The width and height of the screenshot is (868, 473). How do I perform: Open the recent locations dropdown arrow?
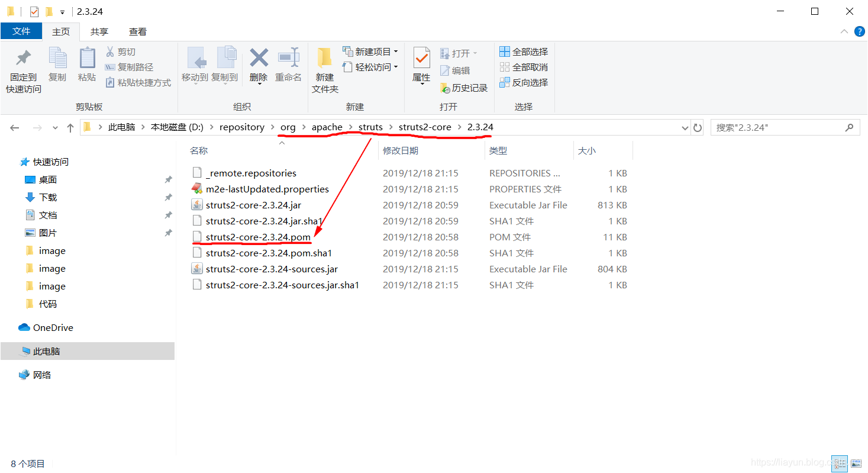[x=56, y=127]
